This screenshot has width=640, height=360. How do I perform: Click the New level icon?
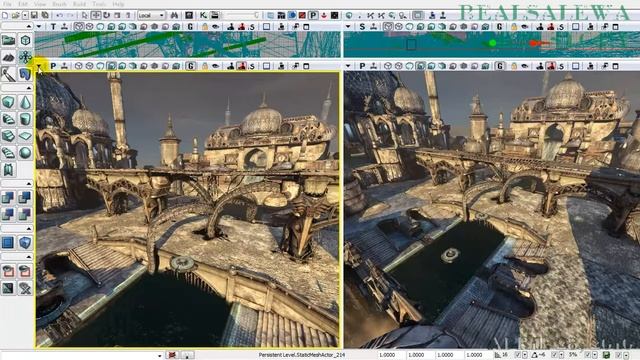point(5,16)
